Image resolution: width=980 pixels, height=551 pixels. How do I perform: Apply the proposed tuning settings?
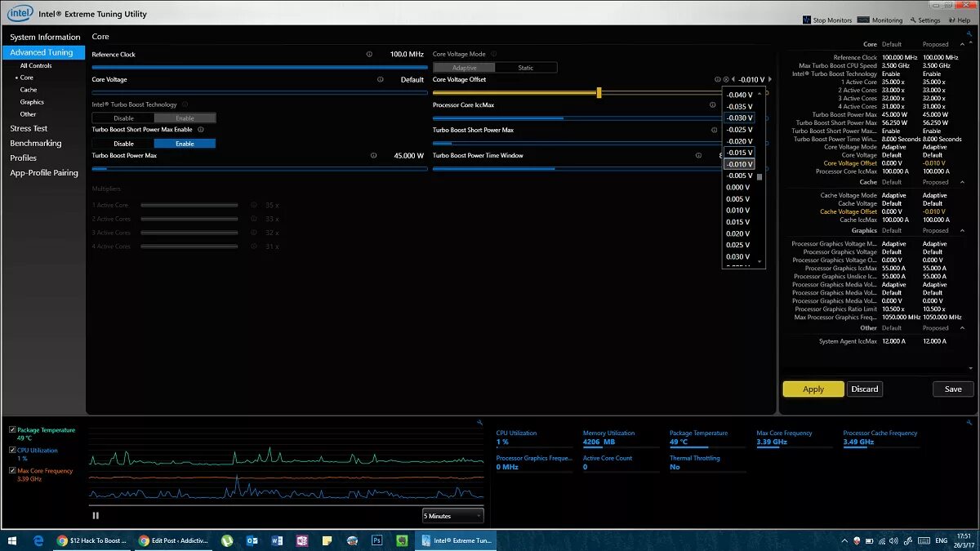tap(813, 389)
